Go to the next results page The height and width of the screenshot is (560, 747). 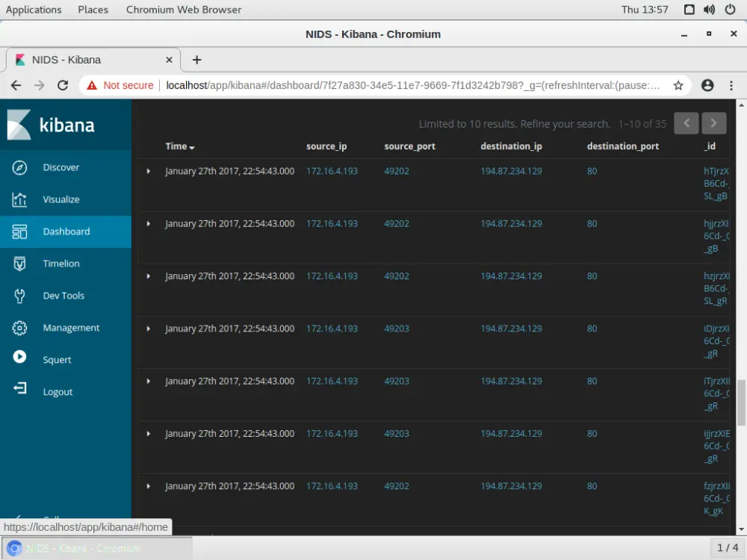click(x=713, y=122)
